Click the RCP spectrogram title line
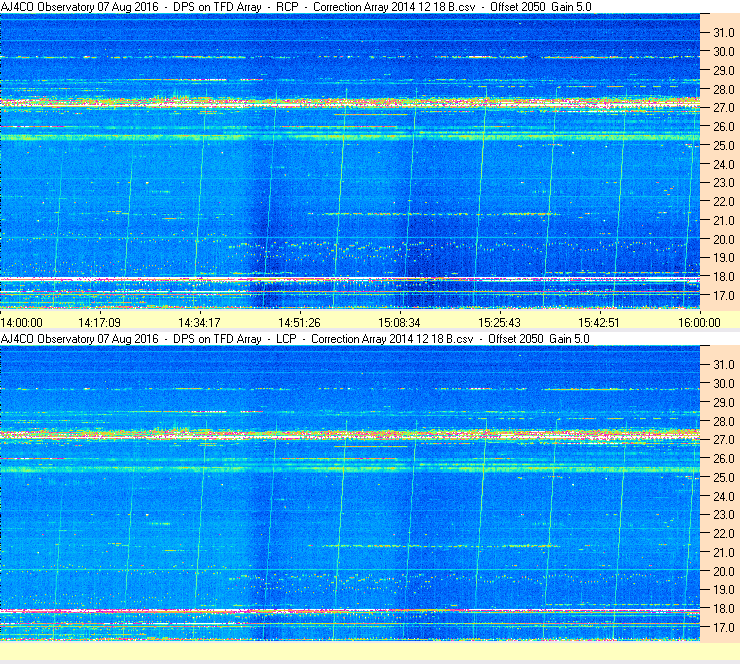The height and width of the screenshot is (664, 740). tap(296, 7)
